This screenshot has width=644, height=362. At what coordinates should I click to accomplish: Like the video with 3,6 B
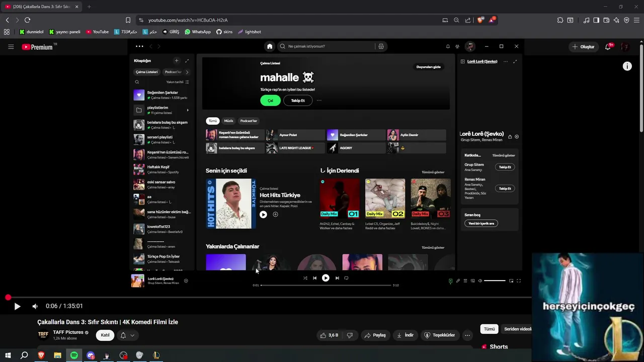pyautogui.click(x=330, y=335)
